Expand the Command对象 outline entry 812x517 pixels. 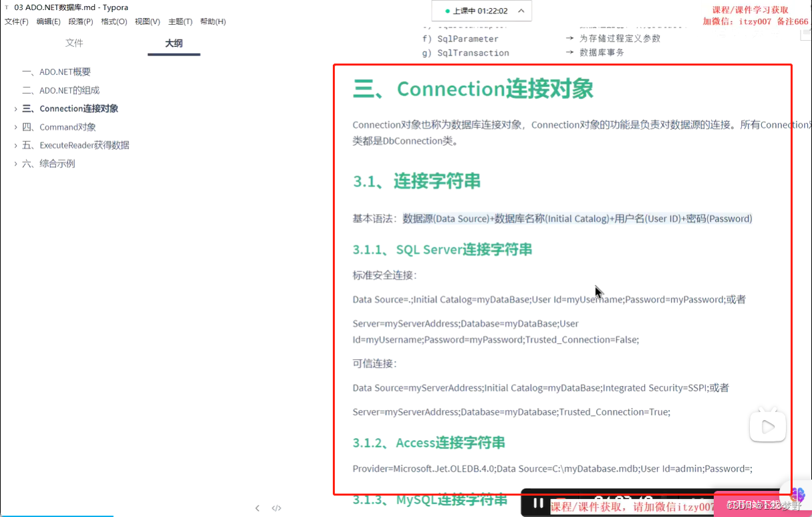click(x=17, y=126)
